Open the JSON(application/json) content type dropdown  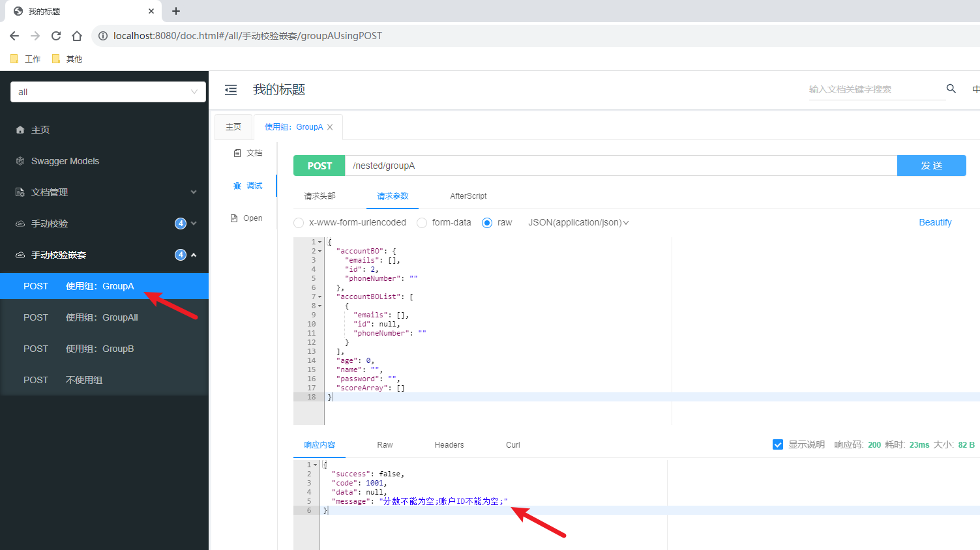(x=578, y=222)
